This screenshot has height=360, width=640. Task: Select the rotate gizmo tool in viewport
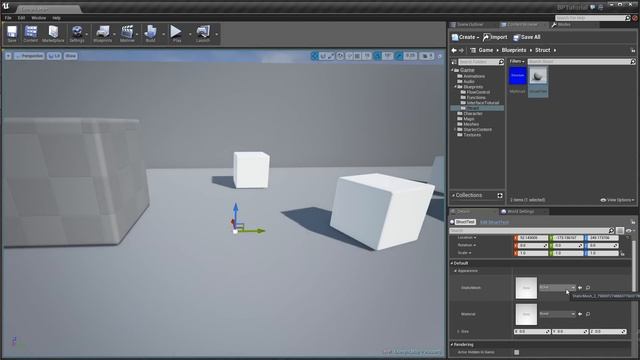pyautogui.click(x=323, y=56)
